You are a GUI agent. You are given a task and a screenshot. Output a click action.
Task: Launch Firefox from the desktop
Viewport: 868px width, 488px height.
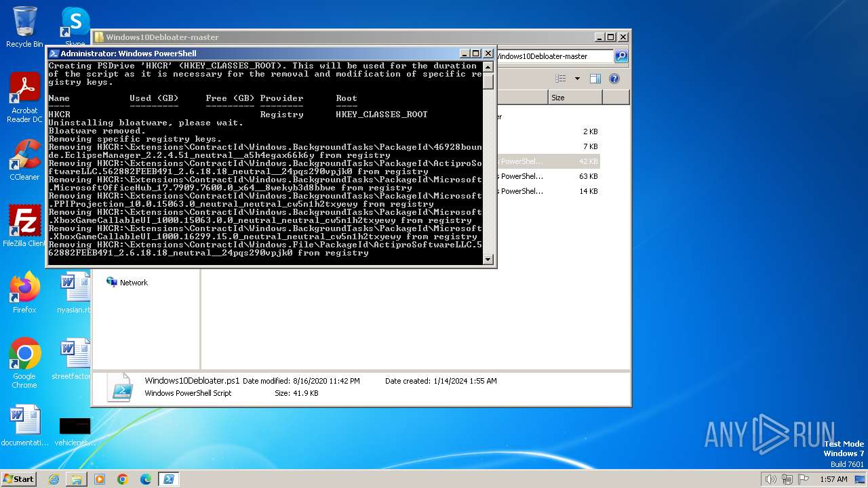pyautogui.click(x=24, y=293)
